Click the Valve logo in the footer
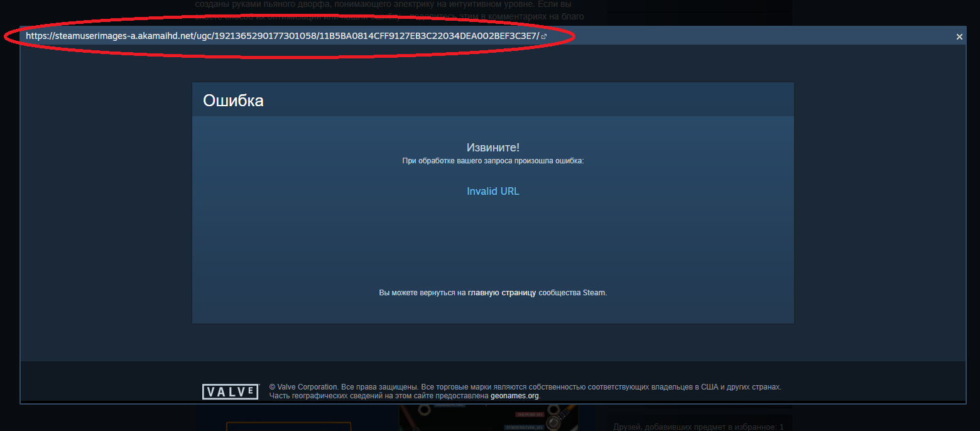This screenshot has width=980, height=431. pos(231,392)
